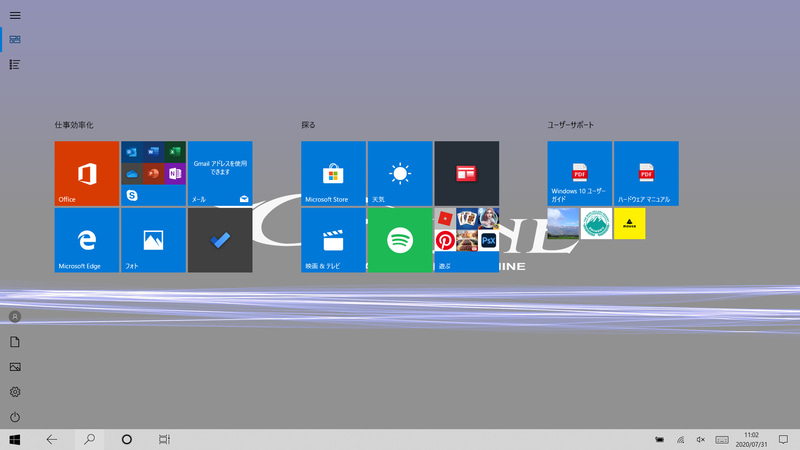Select the ユーザーサポート group header
Viewport: 800px width, 450px height.
click(570, 125)
